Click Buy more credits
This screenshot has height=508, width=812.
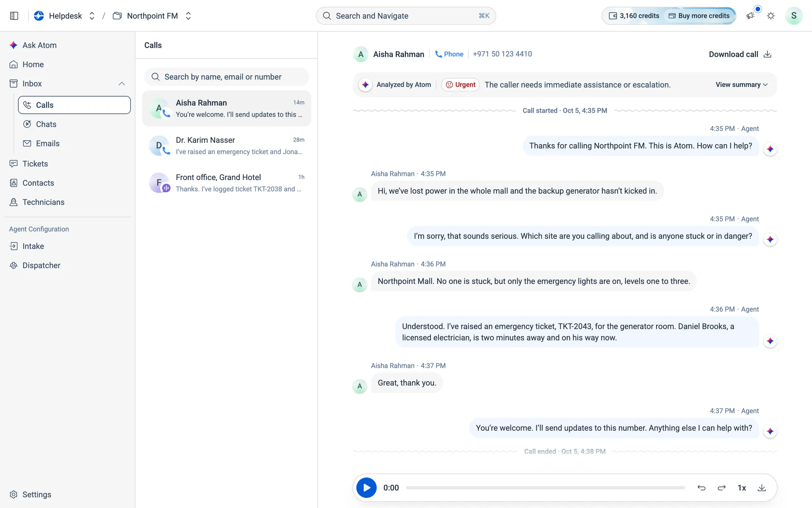click(699, 16)
